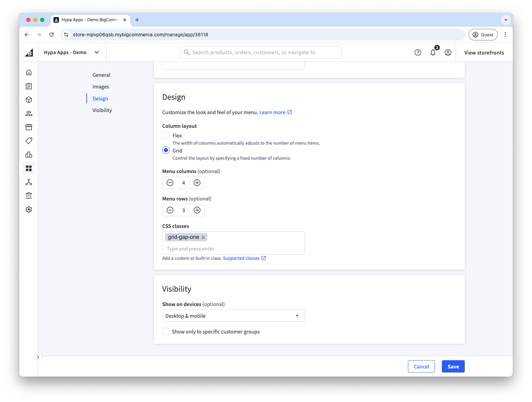Open the Guest profile button
The height and width of the screenshot is (402, 532).
[x=483, y=35]
